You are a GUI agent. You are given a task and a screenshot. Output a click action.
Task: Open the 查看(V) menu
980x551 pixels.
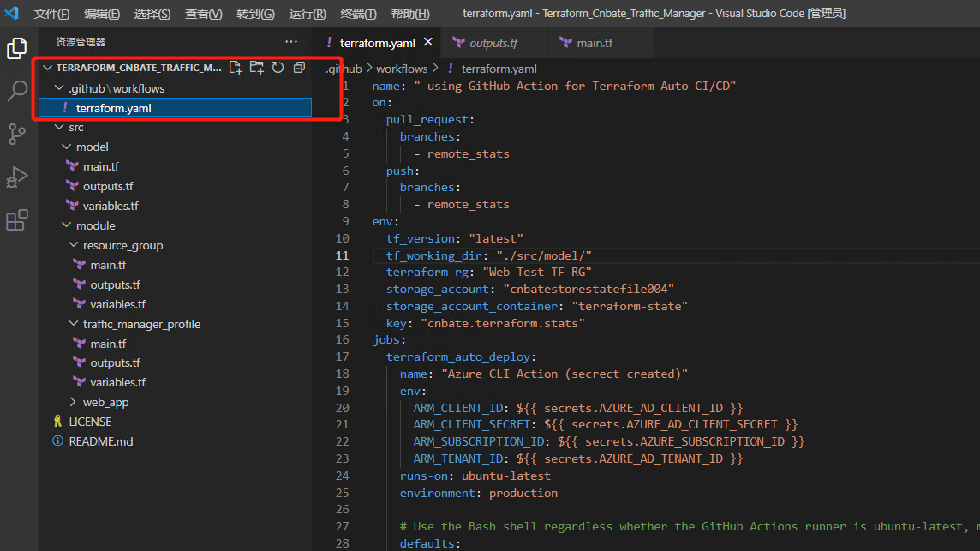click(204, 14)
